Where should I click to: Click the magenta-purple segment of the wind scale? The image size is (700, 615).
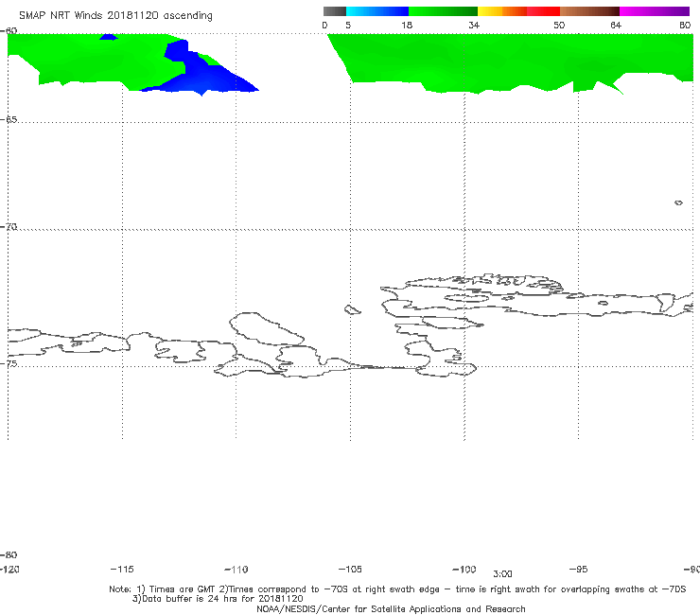(655, 11)
